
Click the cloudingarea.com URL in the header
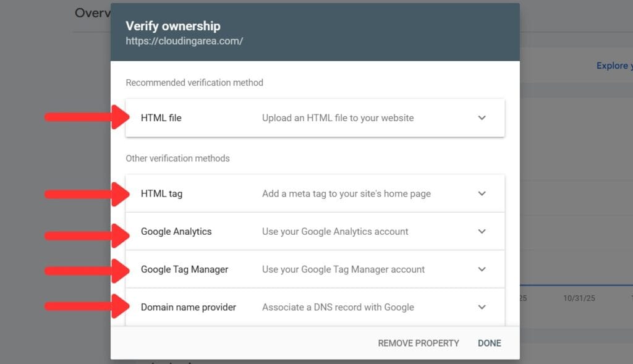[x=184, y=41]
